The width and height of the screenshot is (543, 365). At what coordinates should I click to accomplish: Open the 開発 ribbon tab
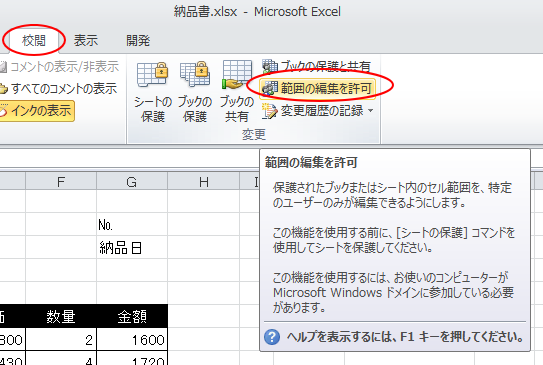pos(138,41)
